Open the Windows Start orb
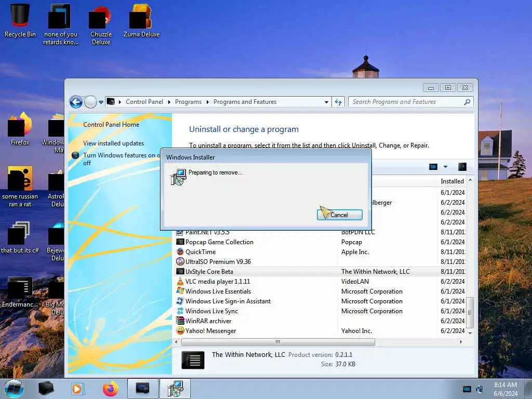The height and width of the screenshot is (399, 532). click(14, 389)
